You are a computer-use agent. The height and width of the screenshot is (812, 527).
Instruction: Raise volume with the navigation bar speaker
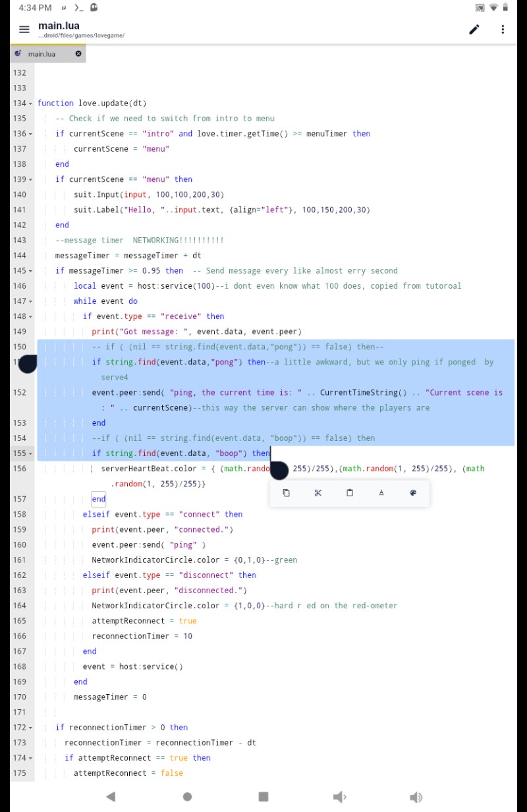416,797
